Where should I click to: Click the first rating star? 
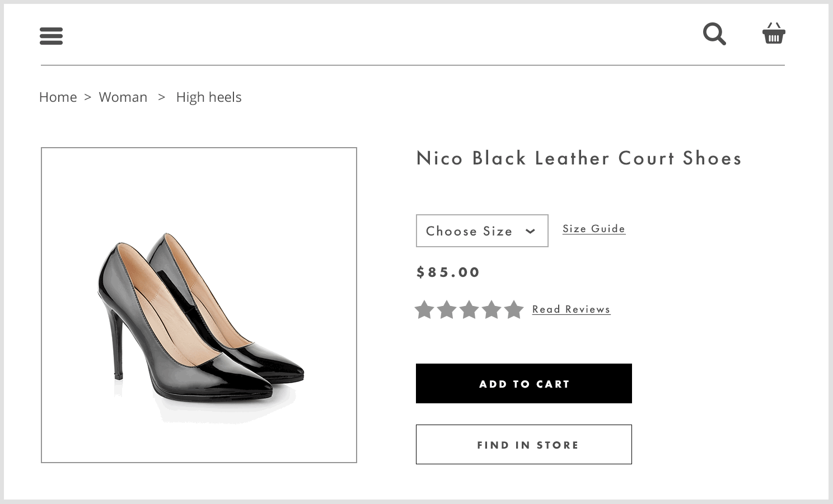point(424,309)
